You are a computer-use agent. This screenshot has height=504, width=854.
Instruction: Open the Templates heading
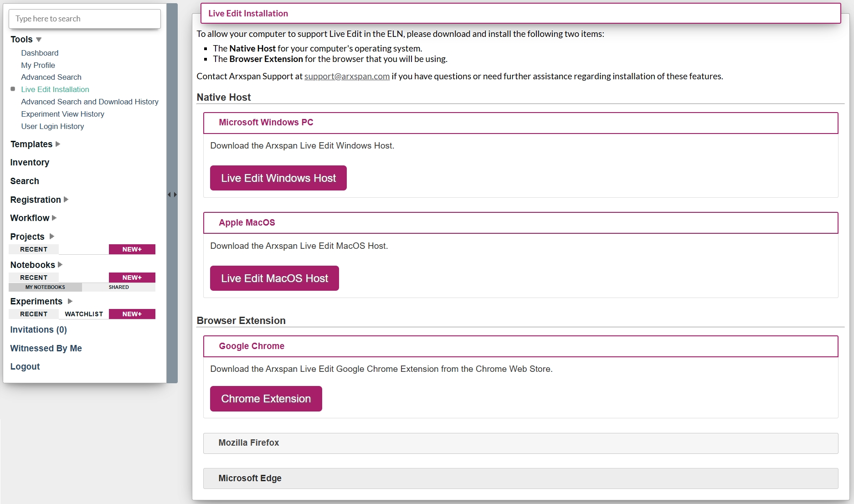tap(31, 144)
